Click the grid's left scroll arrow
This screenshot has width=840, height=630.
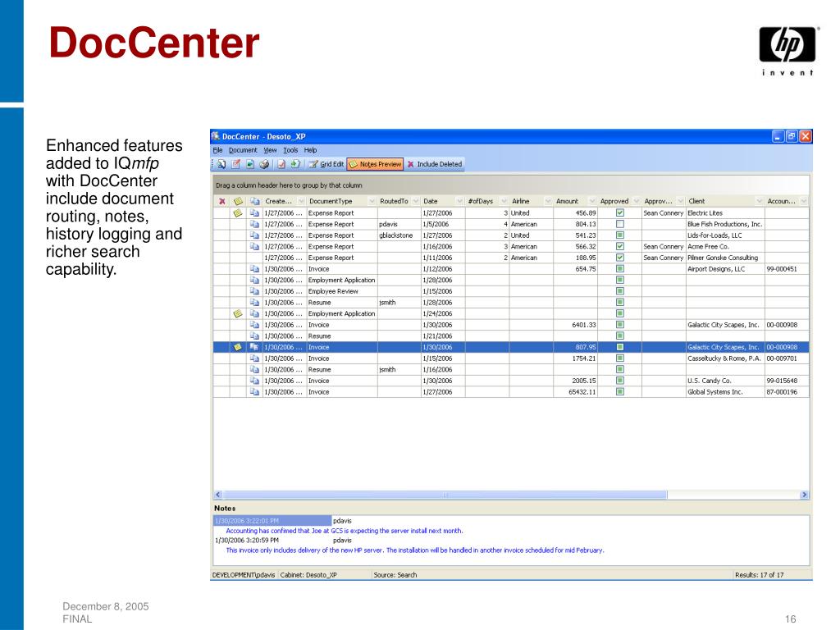point(218,495)
